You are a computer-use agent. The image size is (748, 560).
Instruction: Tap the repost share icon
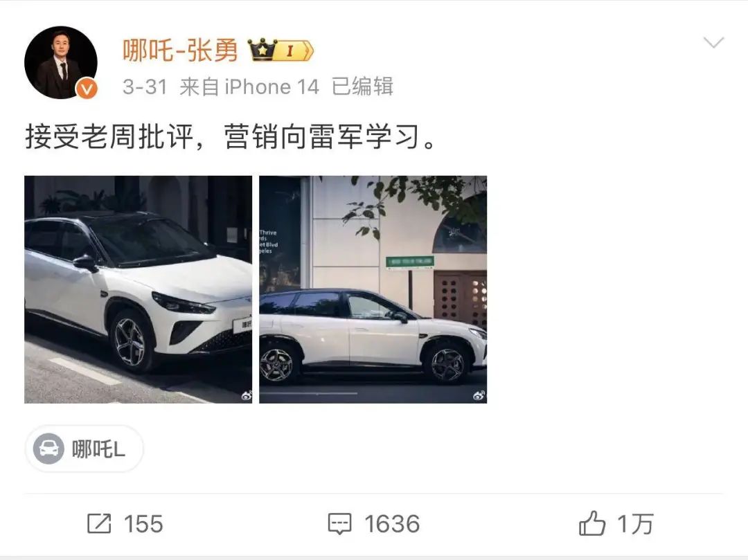[x=99, y=524]
